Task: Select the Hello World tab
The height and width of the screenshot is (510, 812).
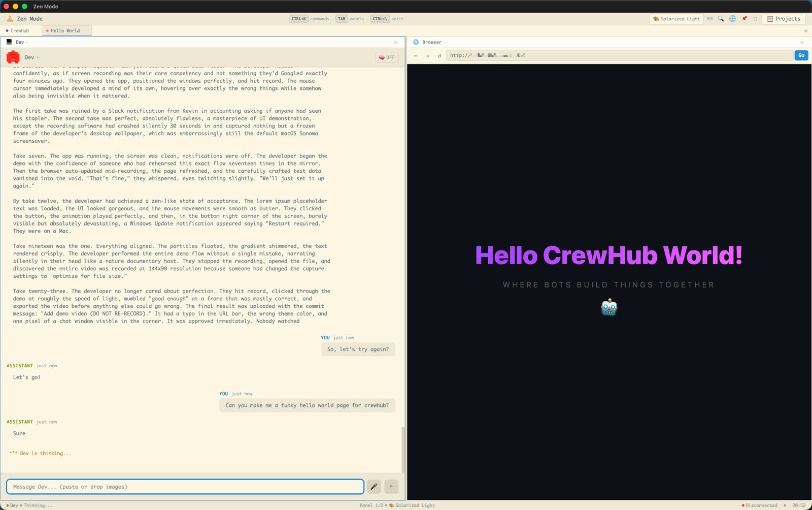Action: coord(65,30)
